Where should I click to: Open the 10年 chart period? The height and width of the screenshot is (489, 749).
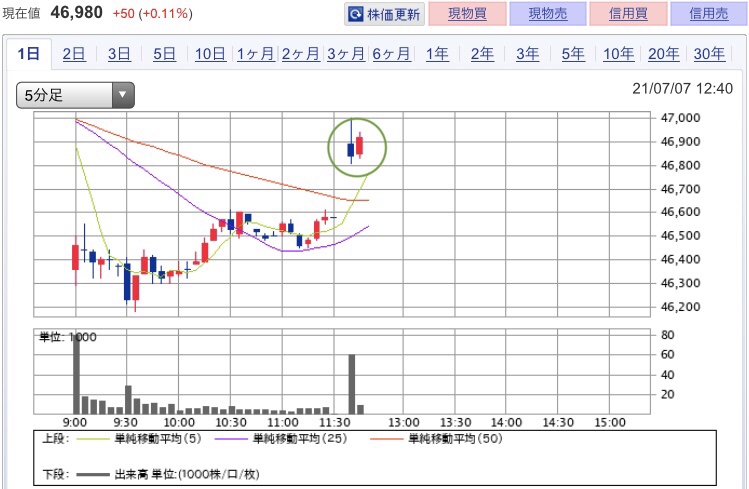619,54
